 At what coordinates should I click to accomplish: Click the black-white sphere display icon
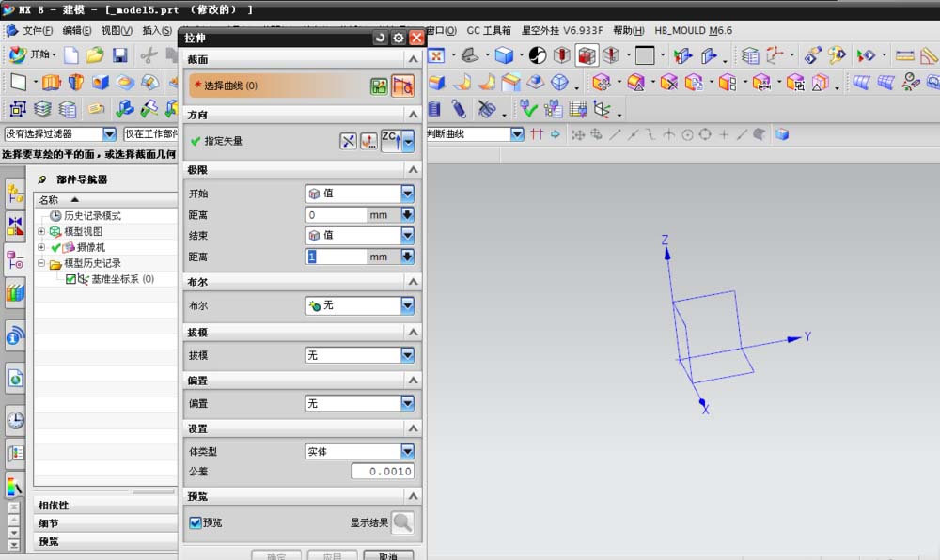(538, 55)
